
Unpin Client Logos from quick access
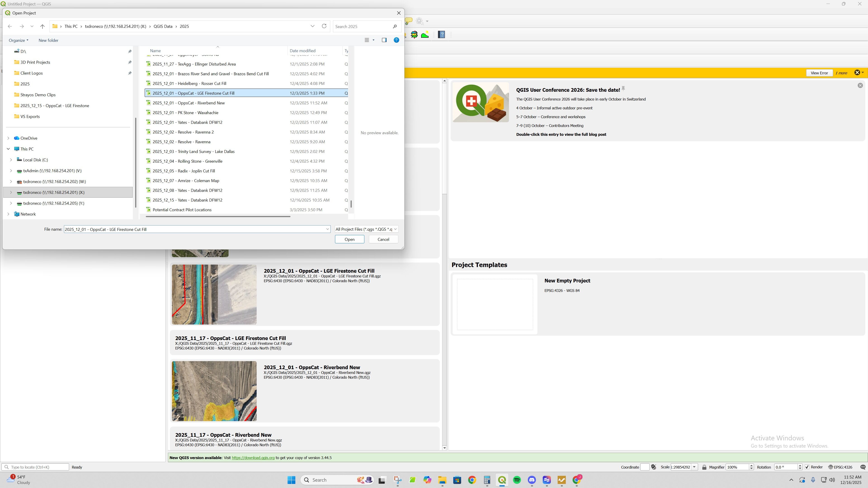click(130, 73)
